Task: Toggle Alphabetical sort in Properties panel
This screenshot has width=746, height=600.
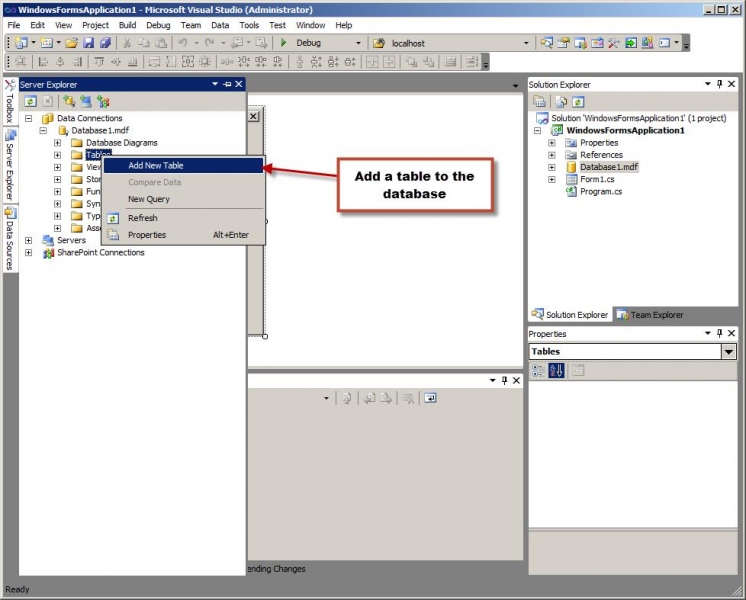Action: 556,371
